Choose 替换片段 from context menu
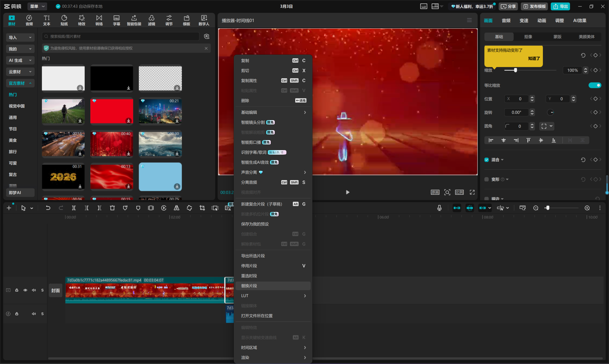This screenshot has width=609, height=364. [x=249, y=286]
